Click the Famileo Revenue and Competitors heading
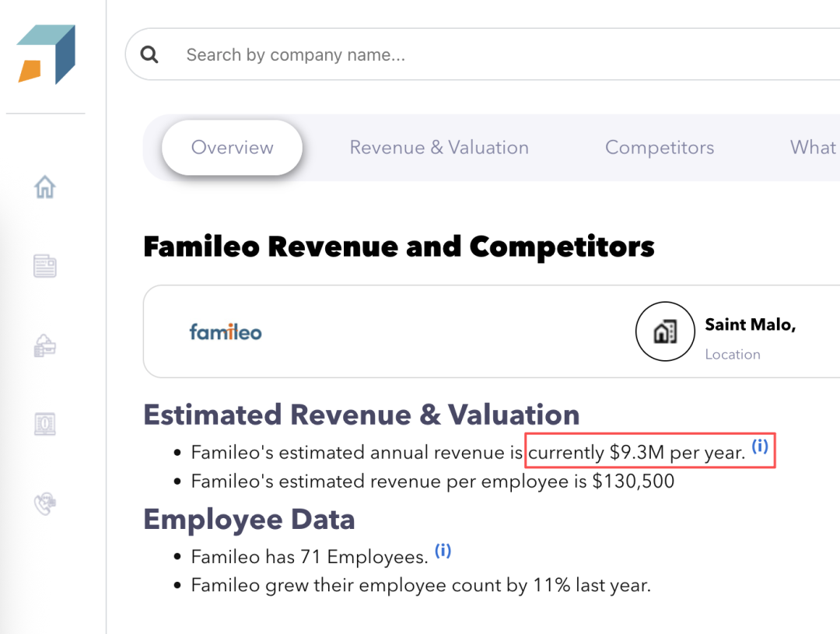The width and height of the screenshot is (840, 634). 399,247
